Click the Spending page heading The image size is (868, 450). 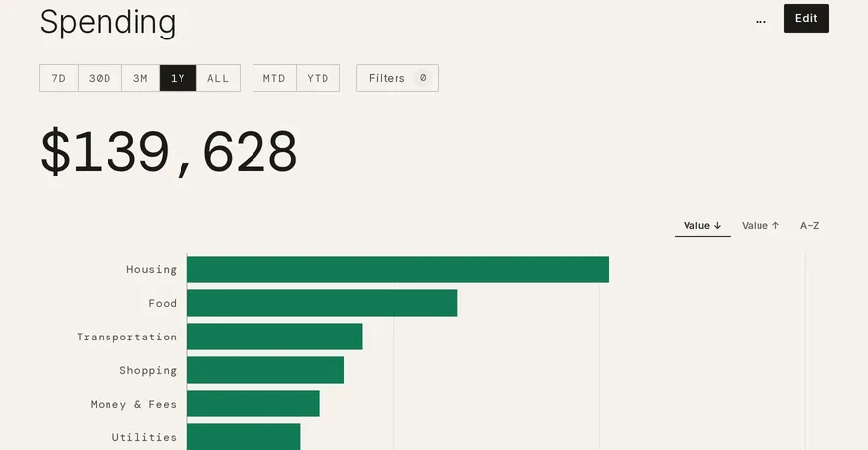(x=108, y=22)
